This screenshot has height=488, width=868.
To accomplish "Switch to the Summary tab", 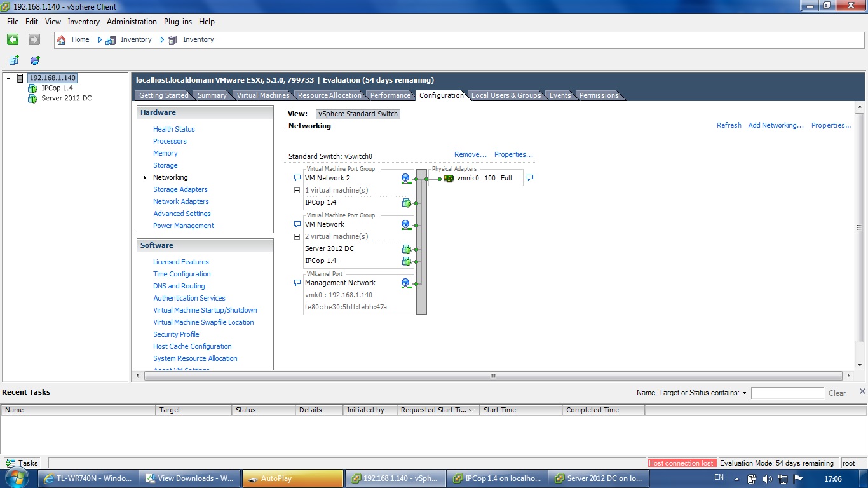I will point(212,95).
